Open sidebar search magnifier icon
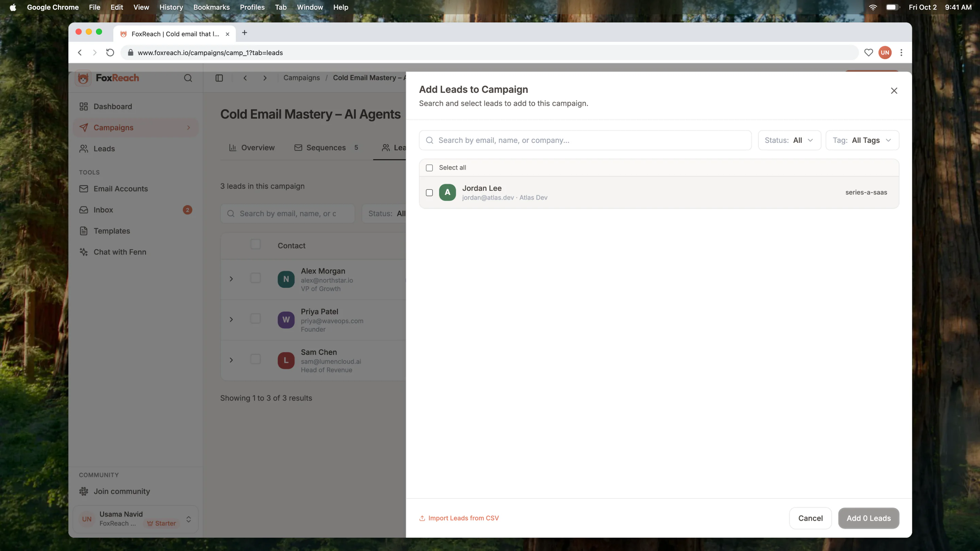The height and width of the screenshot is (551, 980). [x=188, y=78]
